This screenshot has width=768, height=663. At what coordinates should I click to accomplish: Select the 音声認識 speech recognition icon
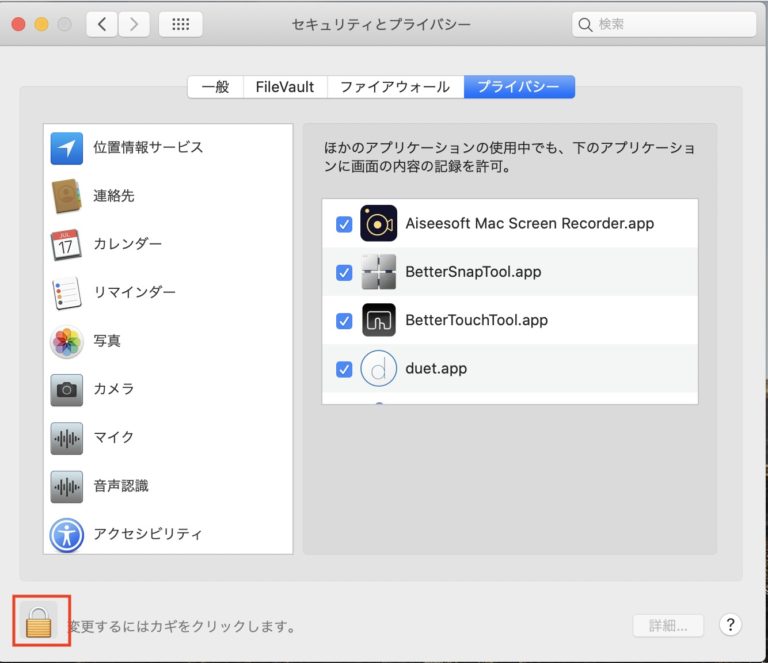pos(67,486)
